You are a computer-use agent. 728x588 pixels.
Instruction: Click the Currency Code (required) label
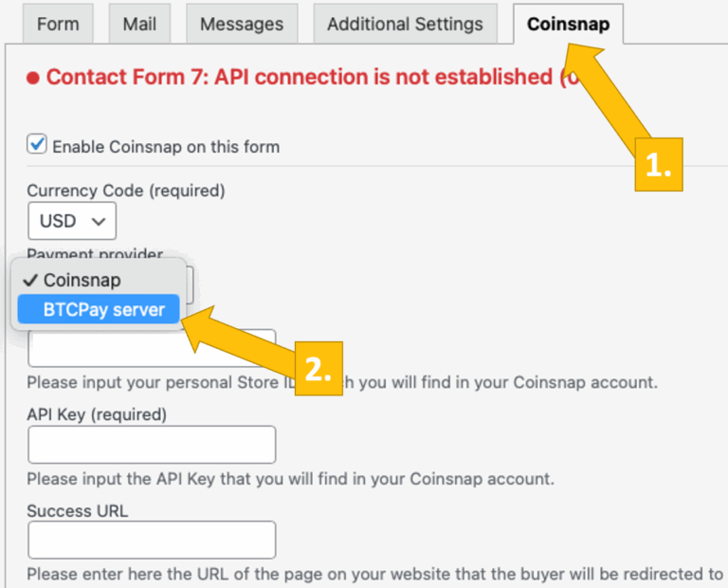click(126, 191)
